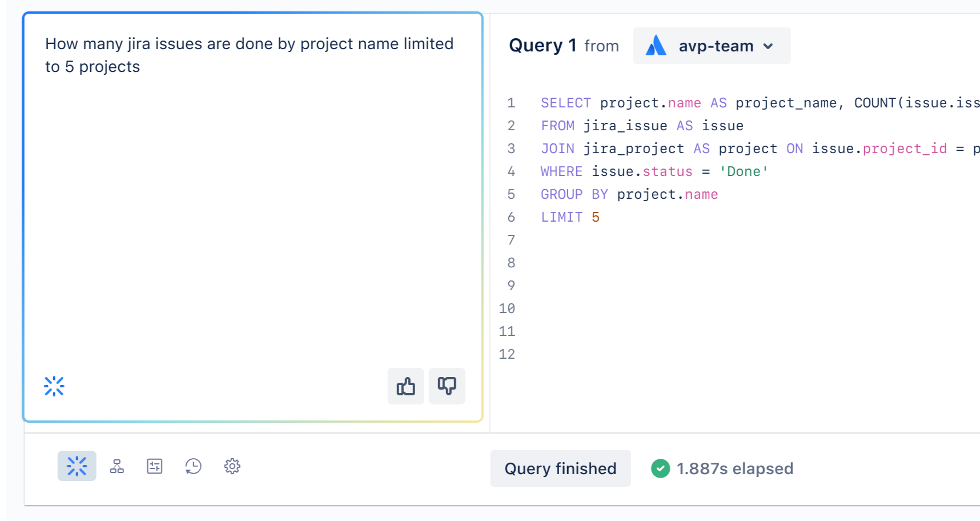Screen dimensions: 980x521
Task: Open the avp-team data source dropdown
Action: [711, 46]
